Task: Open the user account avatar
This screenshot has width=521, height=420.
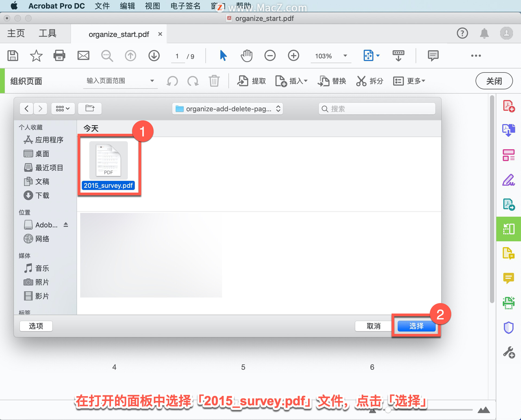Action: pyautogui.click(x=506, y=33)
